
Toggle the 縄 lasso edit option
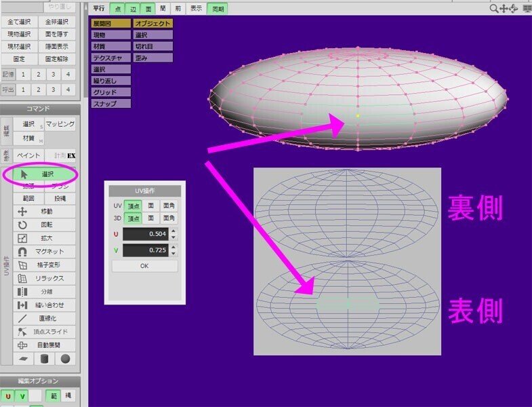[68, 395]
